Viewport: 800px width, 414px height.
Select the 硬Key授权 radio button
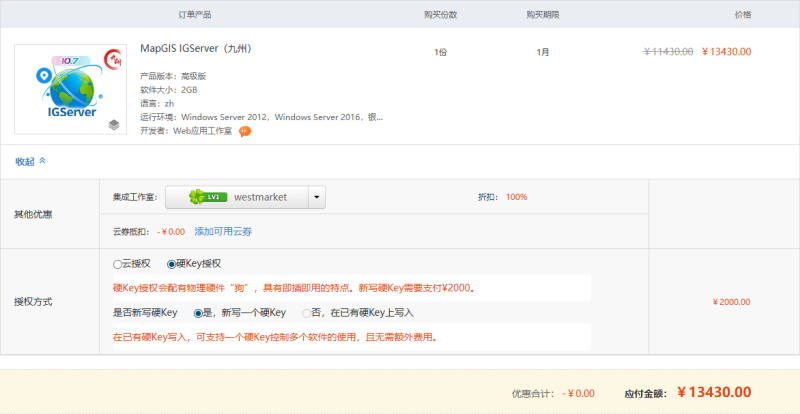(x=171, y=264)
